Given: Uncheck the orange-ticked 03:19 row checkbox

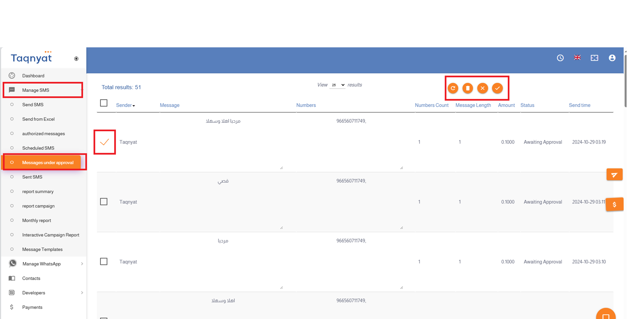Looking at the screenshot, I should pyautogui.click(x=105, y=142).
